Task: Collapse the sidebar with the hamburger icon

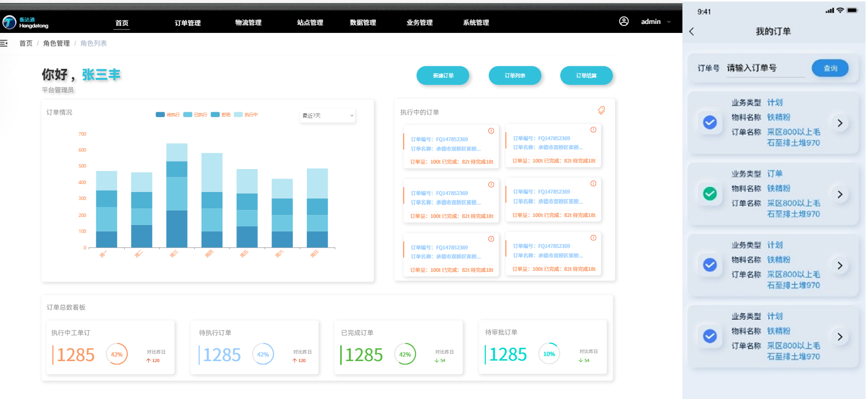Action: point(4,43)
